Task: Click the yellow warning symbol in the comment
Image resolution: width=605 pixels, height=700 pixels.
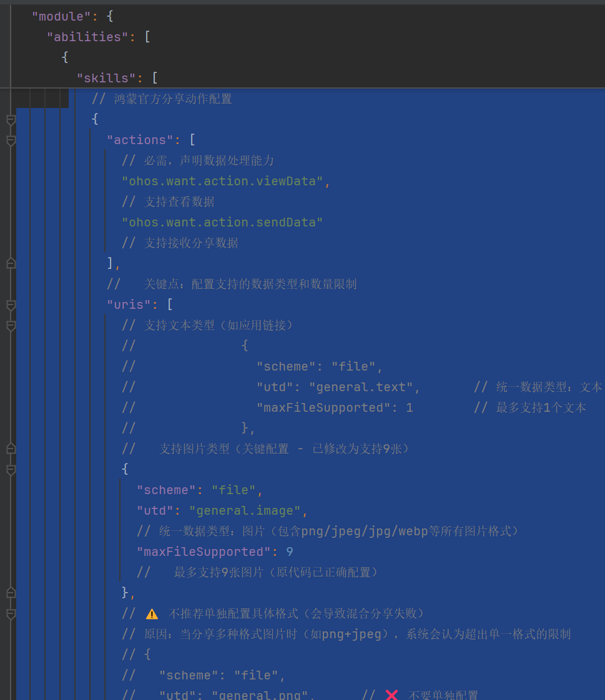Action: 152,615
